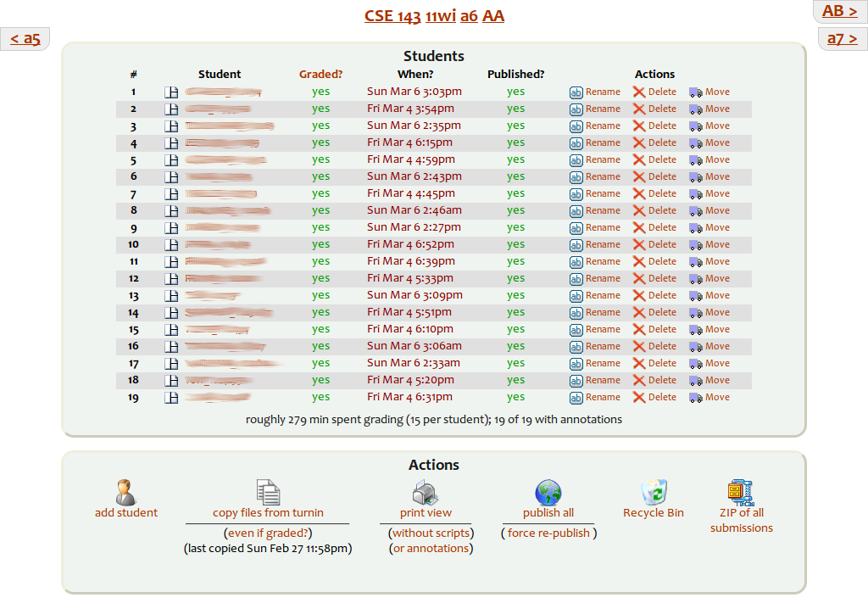Image resolution: width=868 pixels, height=603 pixels.
Task: Click the red X delete icon in row 13
Action: [x=639, y=296]
